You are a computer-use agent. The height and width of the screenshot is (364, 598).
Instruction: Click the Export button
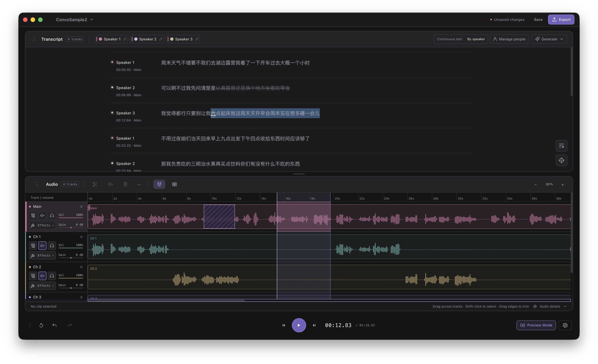coord(561,20)
